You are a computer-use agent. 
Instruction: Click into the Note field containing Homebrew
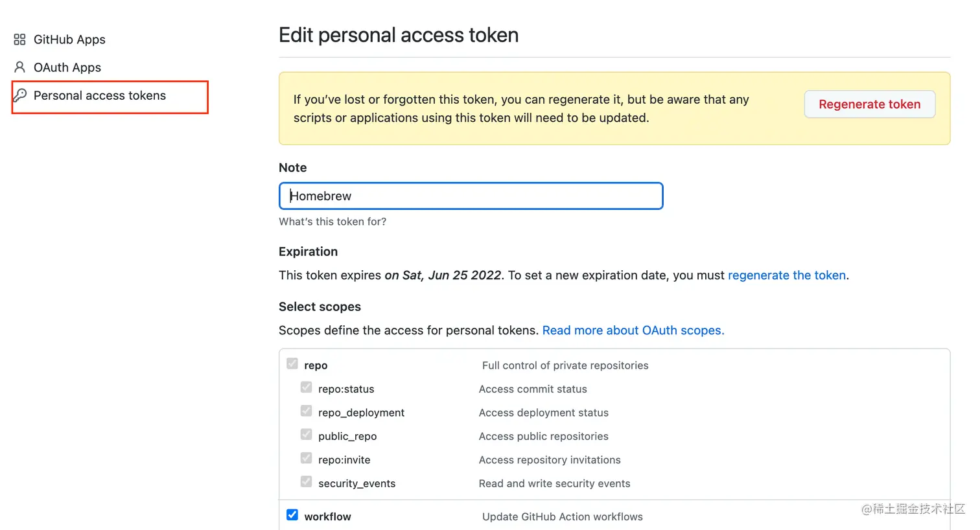(471, 196)
